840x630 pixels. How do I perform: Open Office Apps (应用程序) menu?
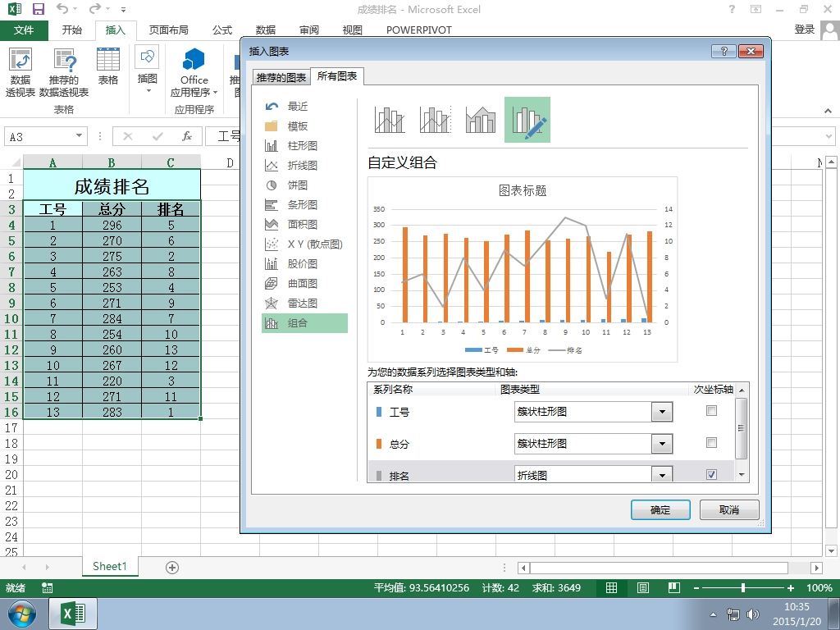(x=194, y=73)
